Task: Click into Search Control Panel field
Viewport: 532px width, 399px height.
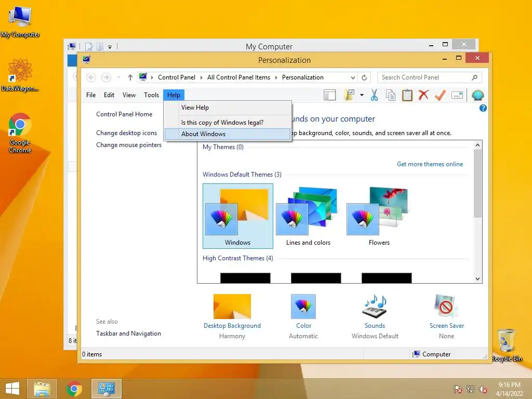Action: click(429, 77)
